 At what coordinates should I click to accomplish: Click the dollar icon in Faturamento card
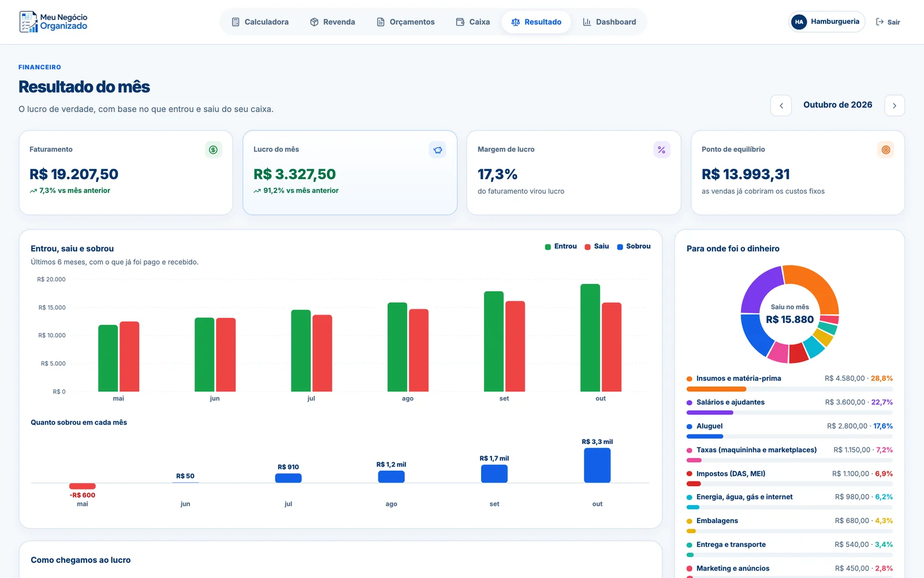pos(213,150)
